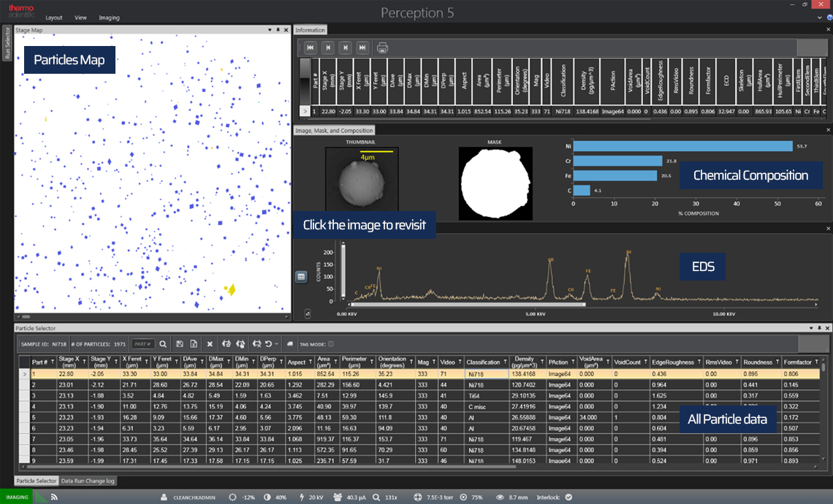
Task: Open the View menu
Action: pos(81,18)
